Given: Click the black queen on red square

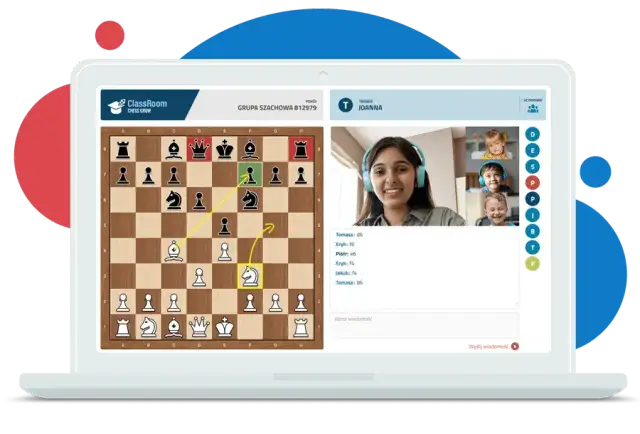Looking at the screenshot, I should (199, 149).
